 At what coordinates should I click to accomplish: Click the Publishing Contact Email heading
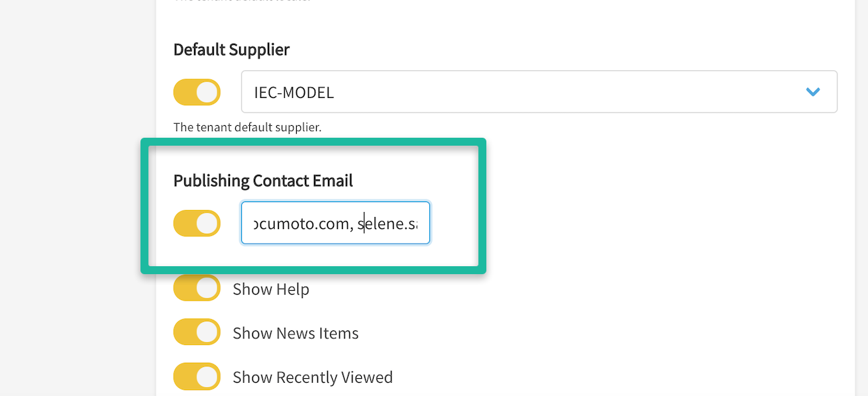[x=263, y=181]
